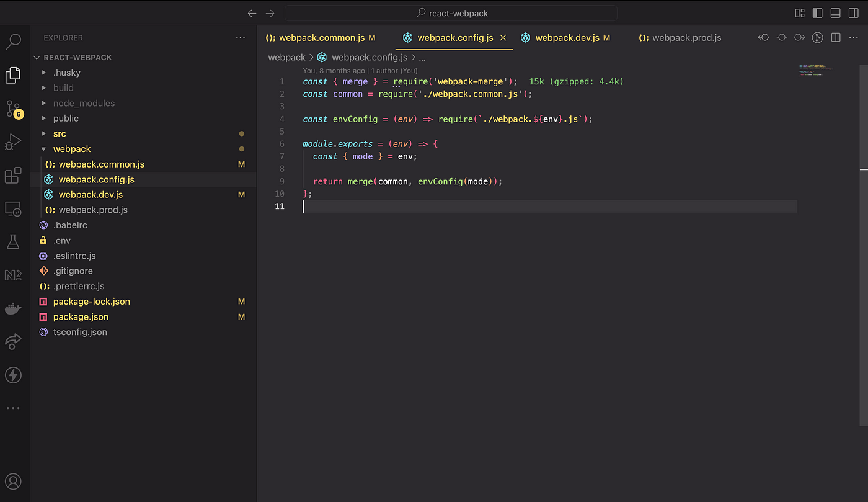Go to the previous change icon
Viewport: 868px width, 502px height.
point(763,37)
